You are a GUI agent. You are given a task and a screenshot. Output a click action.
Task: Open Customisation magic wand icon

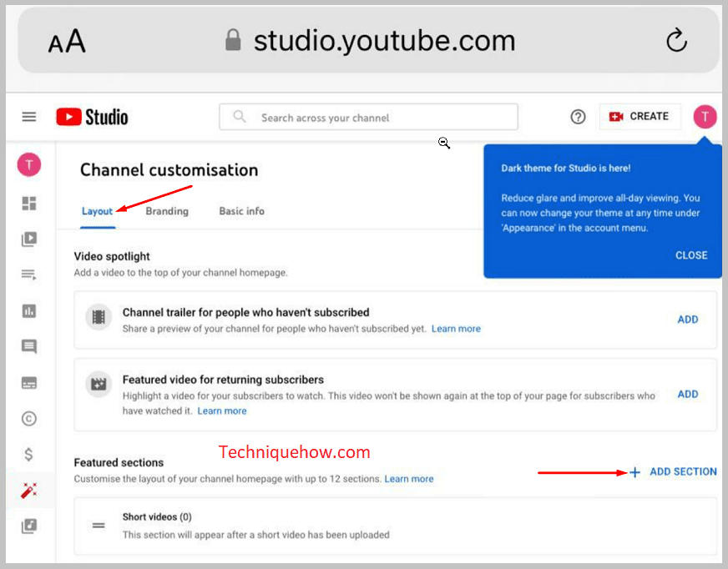pyautogui.click(x=28, y=490)
